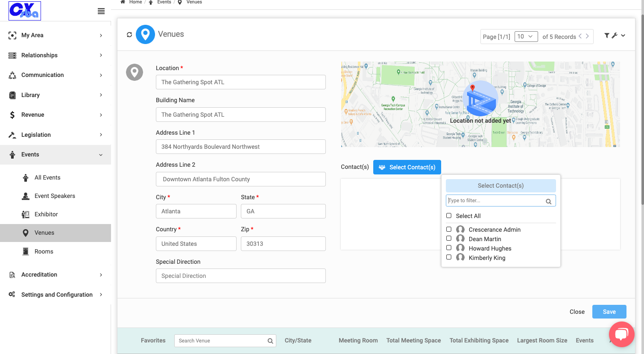Image resolution: width=644 pixels, height=354 pixels.
Task: Sort by the Total Exhibiting Space column
Action: point(479,341)
